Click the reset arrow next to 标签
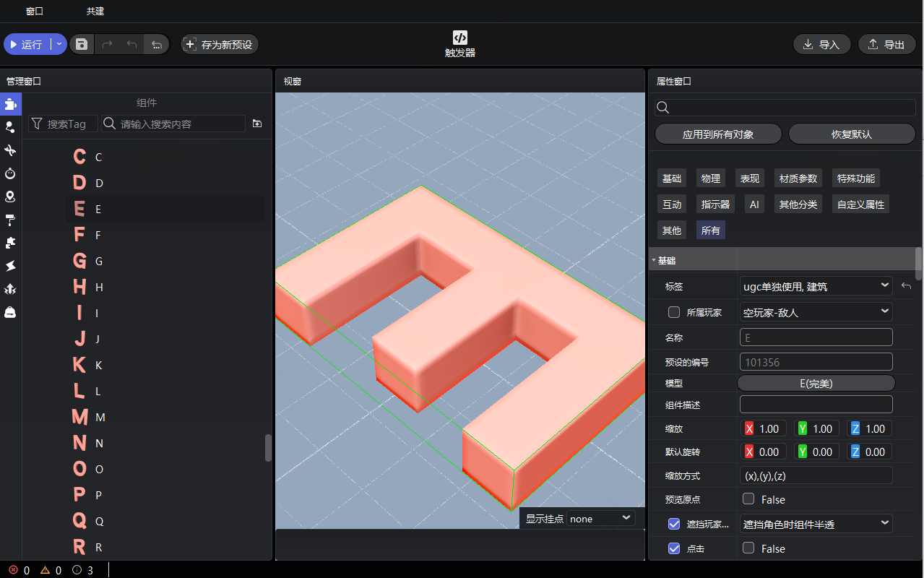This screenshot has width=924, height=578. point(907,287)
